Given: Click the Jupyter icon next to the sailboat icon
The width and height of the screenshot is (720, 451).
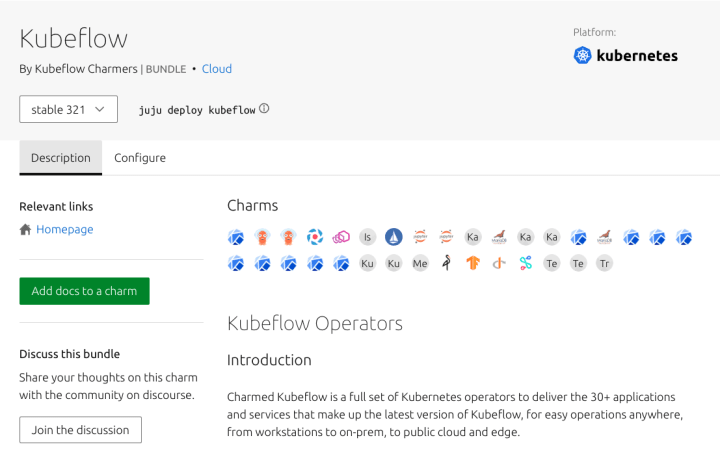Looking at the screenshot, I should coord(420,237).
